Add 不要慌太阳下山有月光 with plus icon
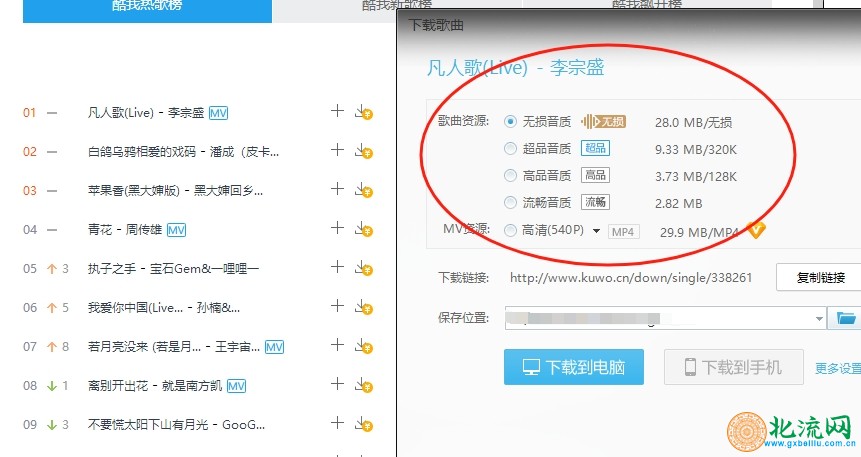861x457 pixels. pos(337,423)
